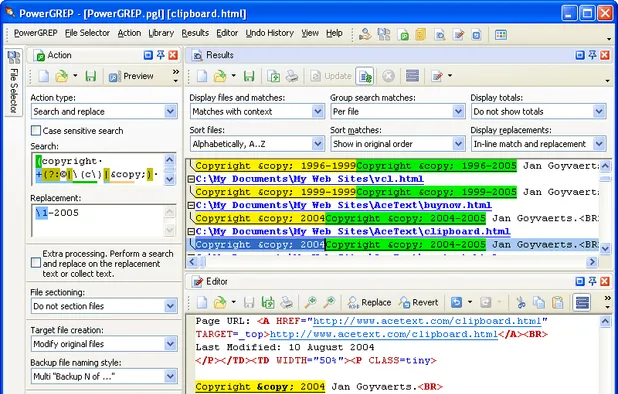Enable Extra processing checkbox

point(36,262)
